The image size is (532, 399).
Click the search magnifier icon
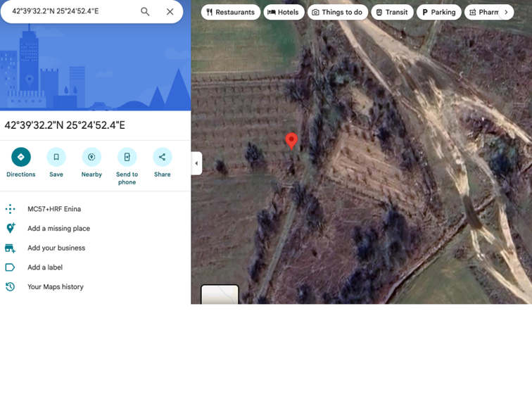click(145, 11)
